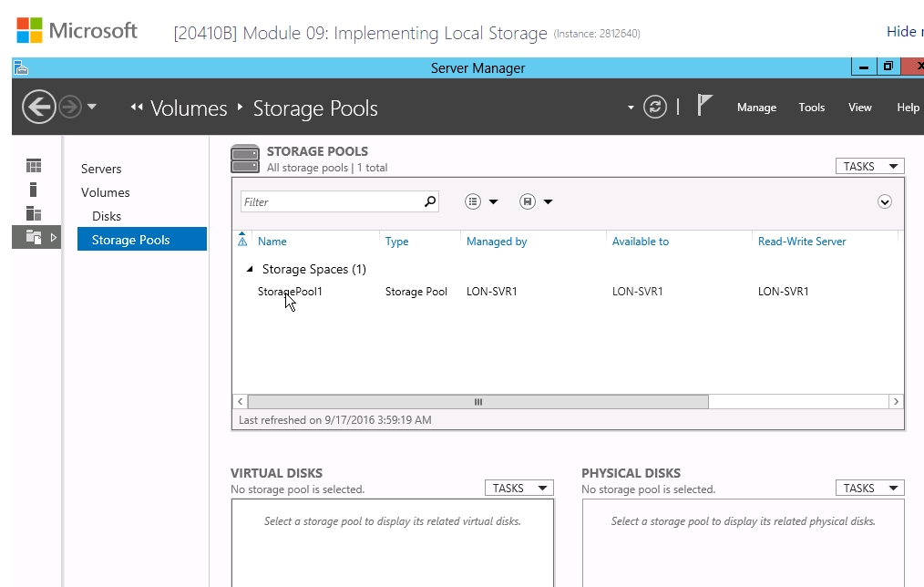Click the Storage Pools tile header icon
The width and height of the screenshot is (924, 587).
[245, 160]
